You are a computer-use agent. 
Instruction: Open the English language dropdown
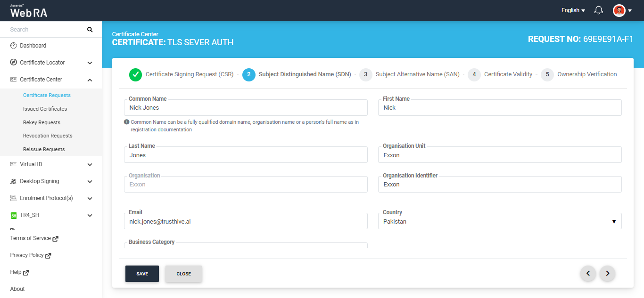click(x=573, y=10)
